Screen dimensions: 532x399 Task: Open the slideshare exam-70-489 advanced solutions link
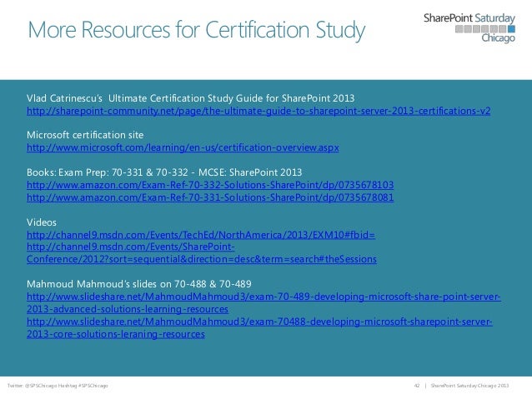[x=263, y=302]
